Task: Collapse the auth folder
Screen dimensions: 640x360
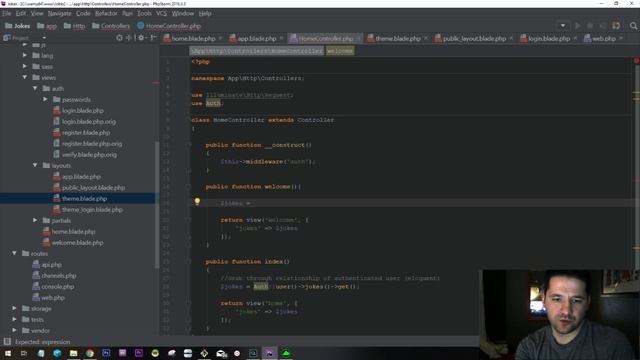Action: coord(35,88)
